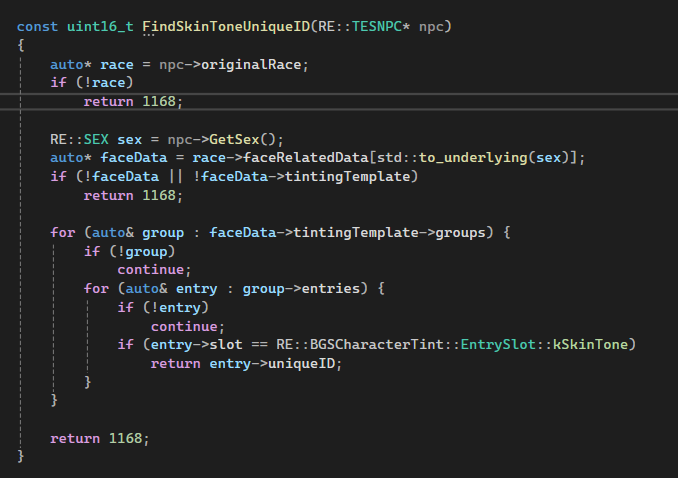Click 'group->entries' in inner loop

(301, 289)
